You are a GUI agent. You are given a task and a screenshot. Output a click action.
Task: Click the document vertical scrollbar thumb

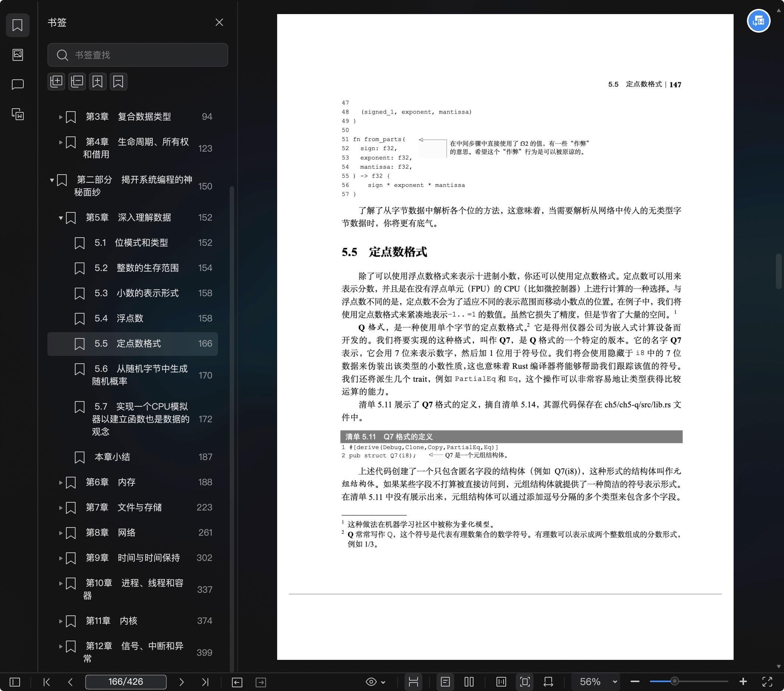[x=779, y=271]
